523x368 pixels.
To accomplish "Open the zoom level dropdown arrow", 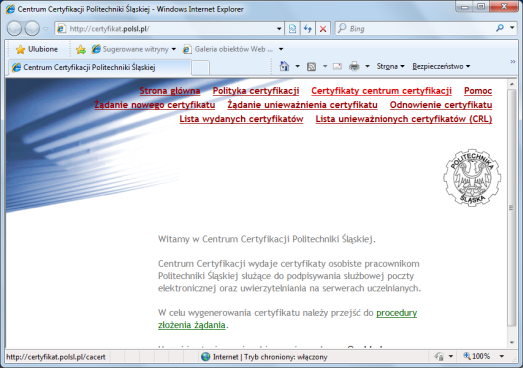I will click(502, 357).
